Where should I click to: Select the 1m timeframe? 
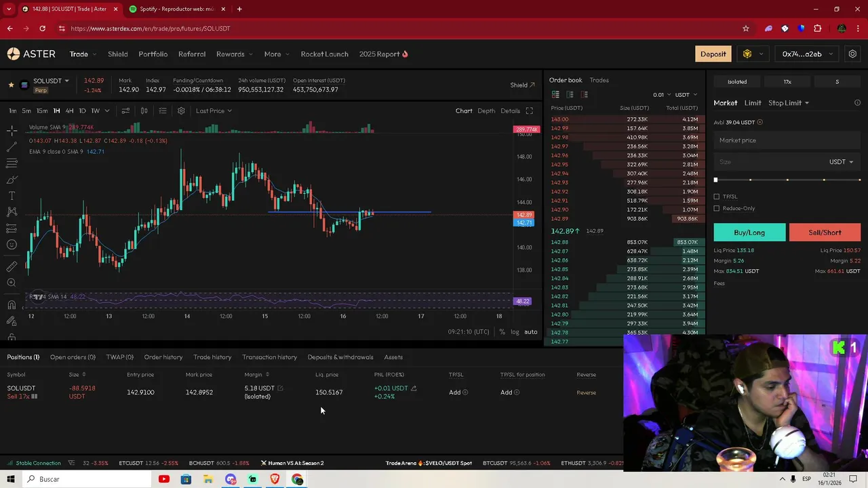12,110
